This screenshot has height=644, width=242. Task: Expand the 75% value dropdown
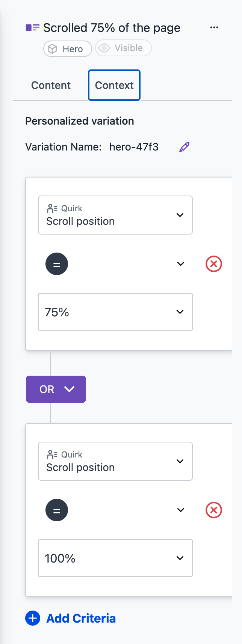click(115, 312)
